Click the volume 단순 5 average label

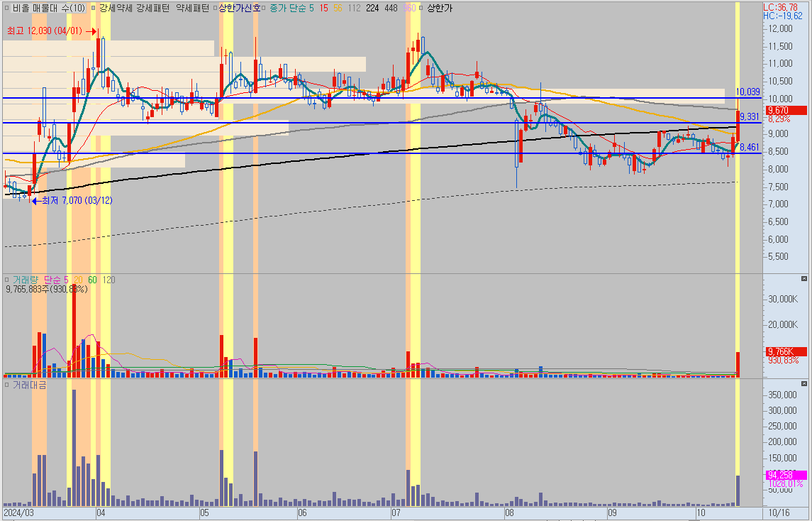click(x=56, y=280)
